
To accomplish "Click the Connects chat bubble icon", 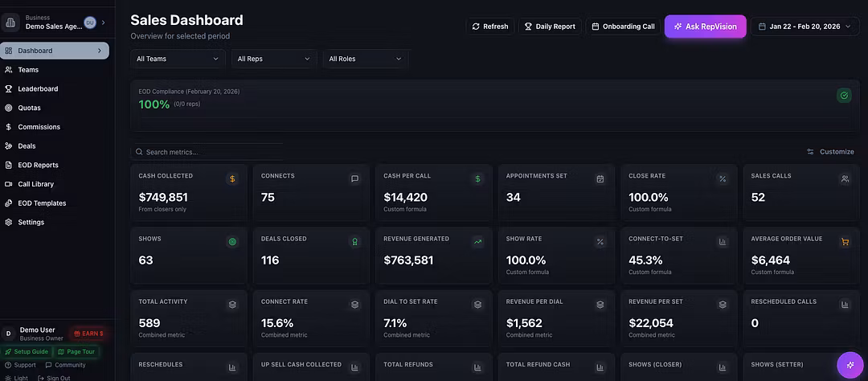I will 355,179.
